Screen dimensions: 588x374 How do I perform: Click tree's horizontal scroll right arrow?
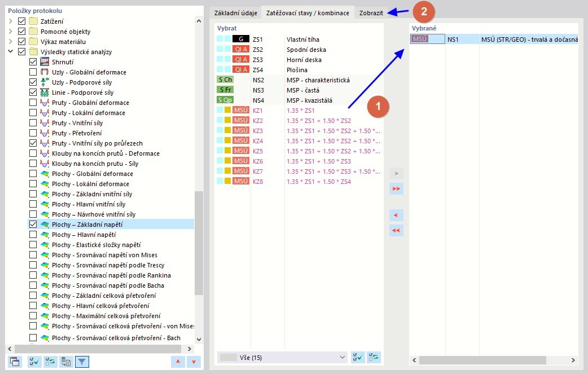[x=190, y=349]
